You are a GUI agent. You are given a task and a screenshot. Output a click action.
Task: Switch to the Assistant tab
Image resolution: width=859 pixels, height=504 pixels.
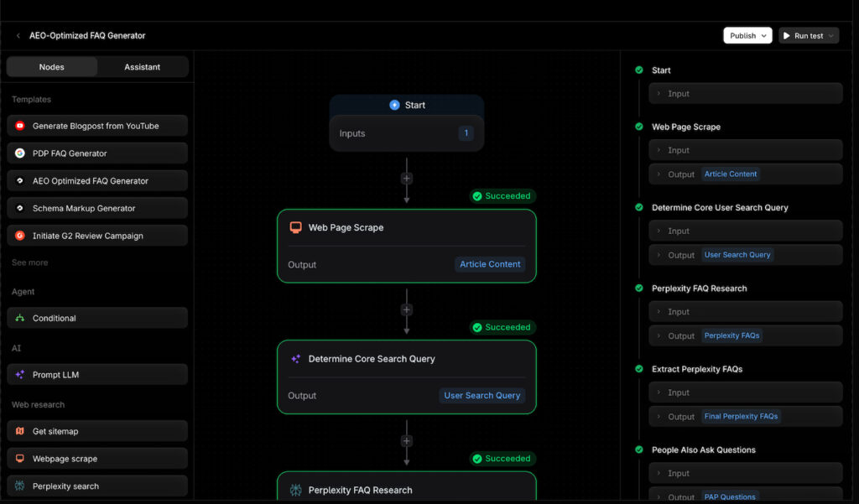[143, 67]
